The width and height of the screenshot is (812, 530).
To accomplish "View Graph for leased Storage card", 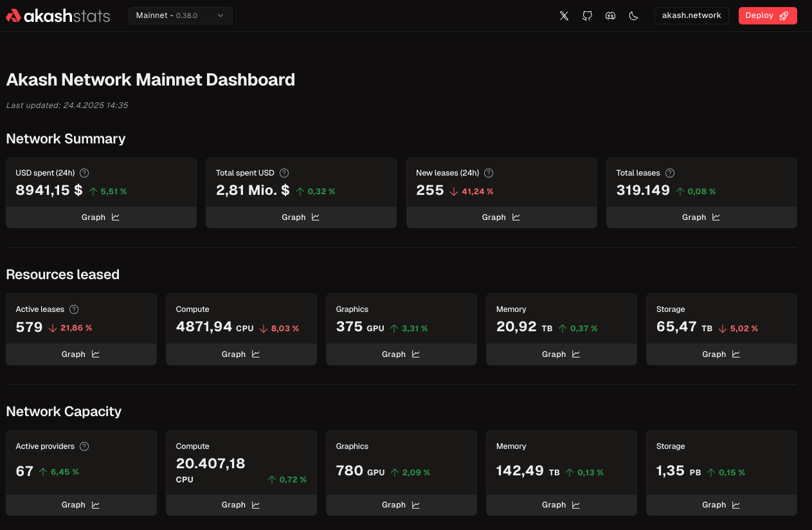I will point(721,354).
